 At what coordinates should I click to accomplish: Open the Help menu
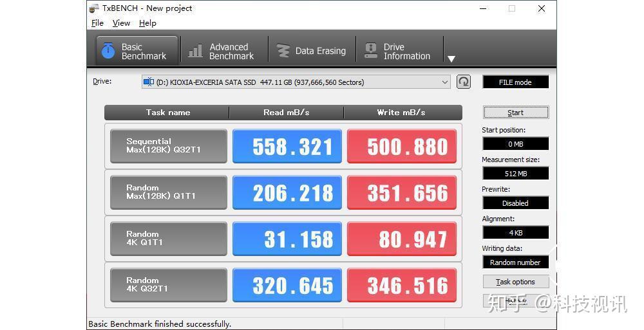(x=147, y=23)
